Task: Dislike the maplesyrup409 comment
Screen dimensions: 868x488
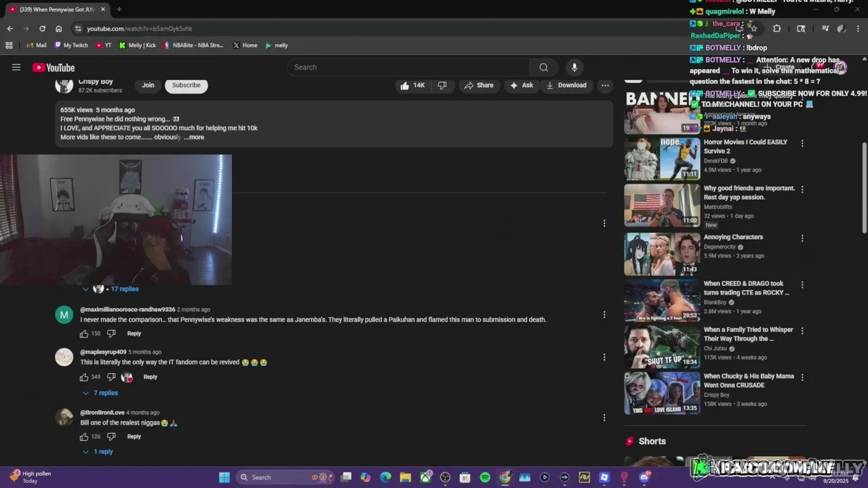Action: click(111, 377)
